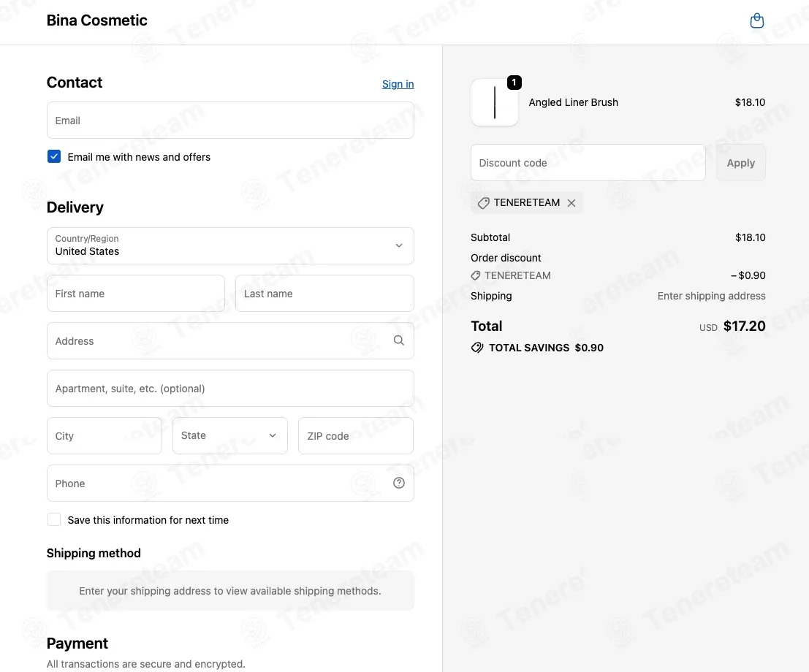This screenshot has height=672, width=809.
Task: Remove the TENERETEAM discount code
Action: [x=571, y=203]
